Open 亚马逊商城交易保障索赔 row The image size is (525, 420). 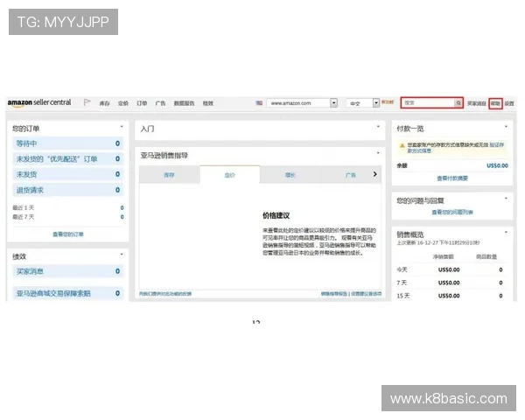tap(68, 293)
